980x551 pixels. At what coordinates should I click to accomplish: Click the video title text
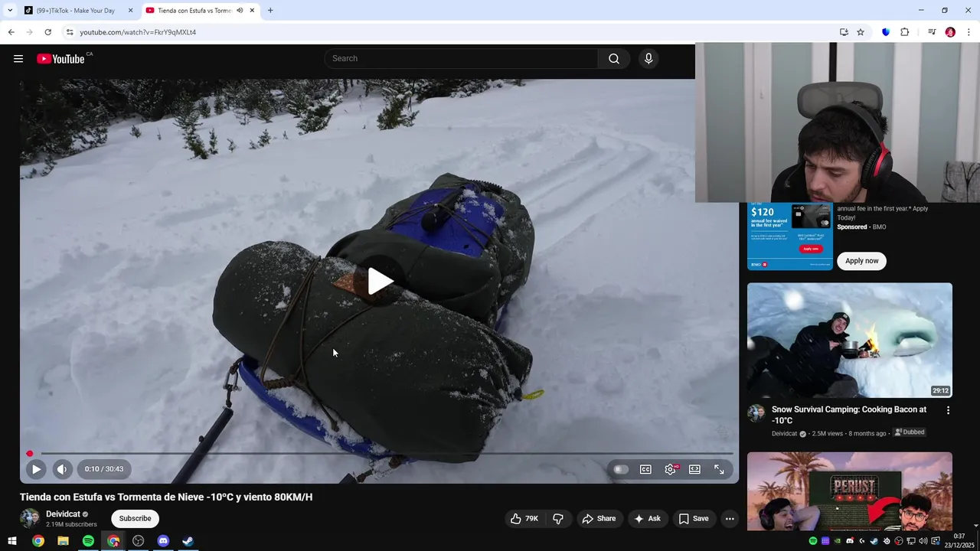(166, 497)
